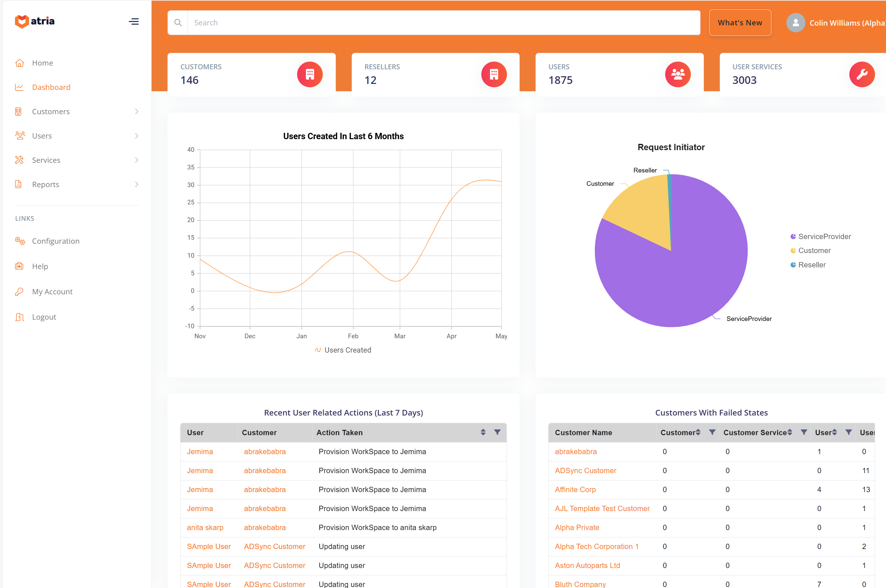Expand the Services sidebar menu

[x=46, y=160]
